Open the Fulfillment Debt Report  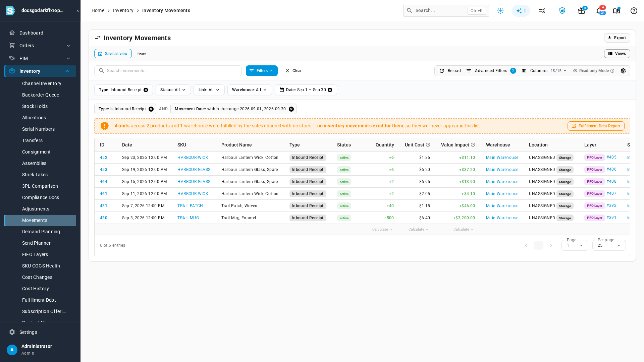pos(596,126)
